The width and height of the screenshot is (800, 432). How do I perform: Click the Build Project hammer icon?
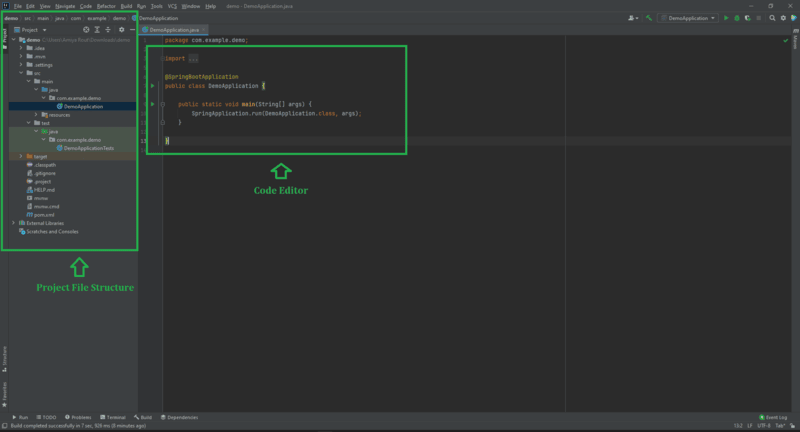coord(649,18)
